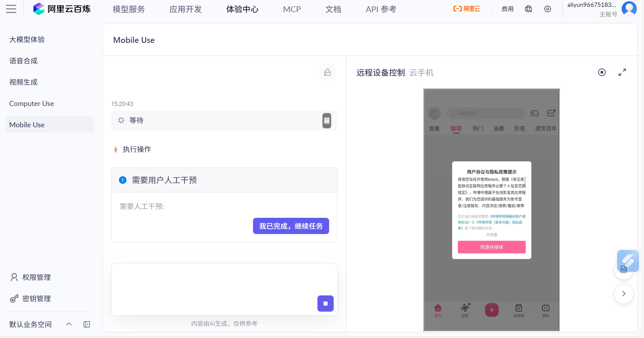The image size is (644, 338).
Task: Click the floating document assistant icon
Action: 624,269
